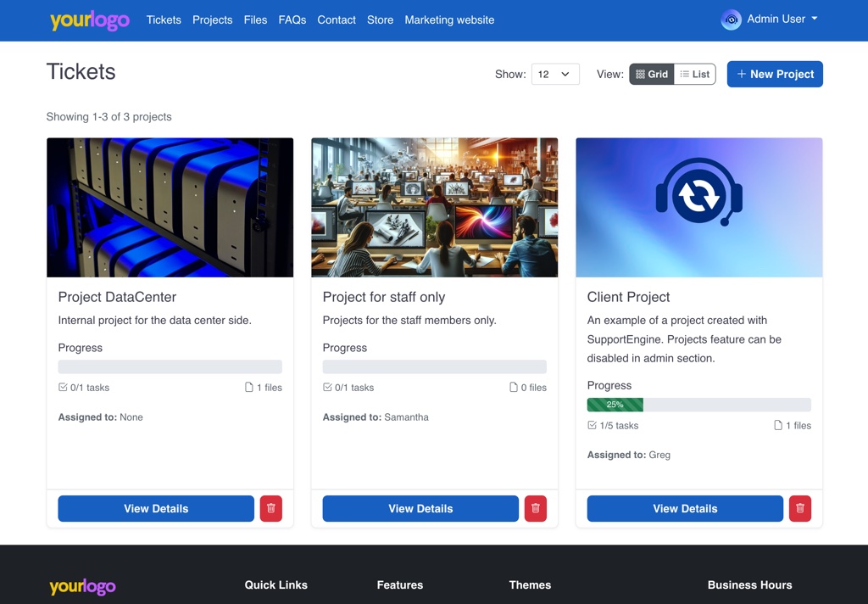Open the FAQs page from navbar
Viewport: 868px width, 604px height.
click(x=292, y=20)
